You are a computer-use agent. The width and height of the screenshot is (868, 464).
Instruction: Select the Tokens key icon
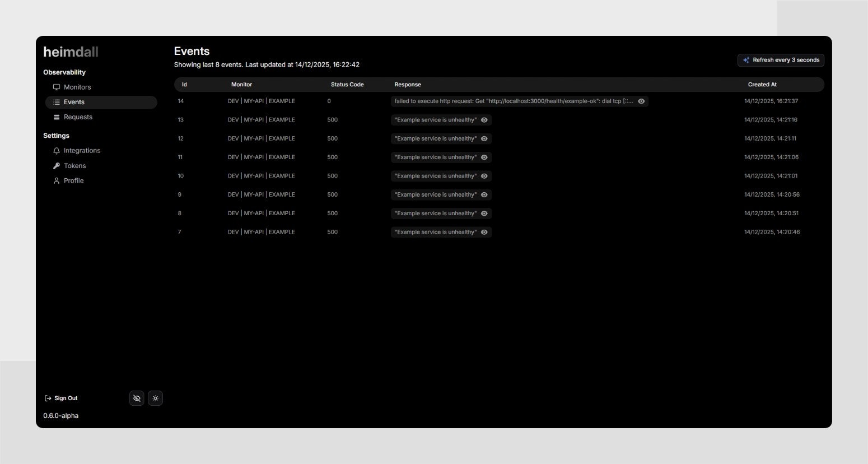57,165
